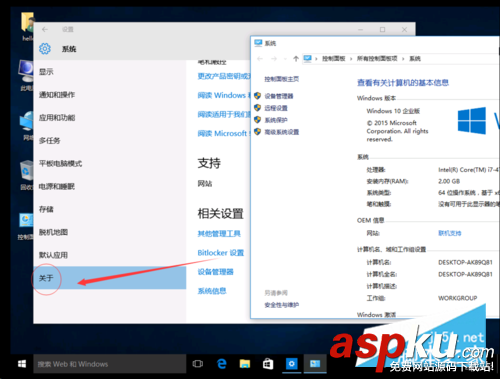Open 系统信息 link in Settings

[x=212, y=291]
